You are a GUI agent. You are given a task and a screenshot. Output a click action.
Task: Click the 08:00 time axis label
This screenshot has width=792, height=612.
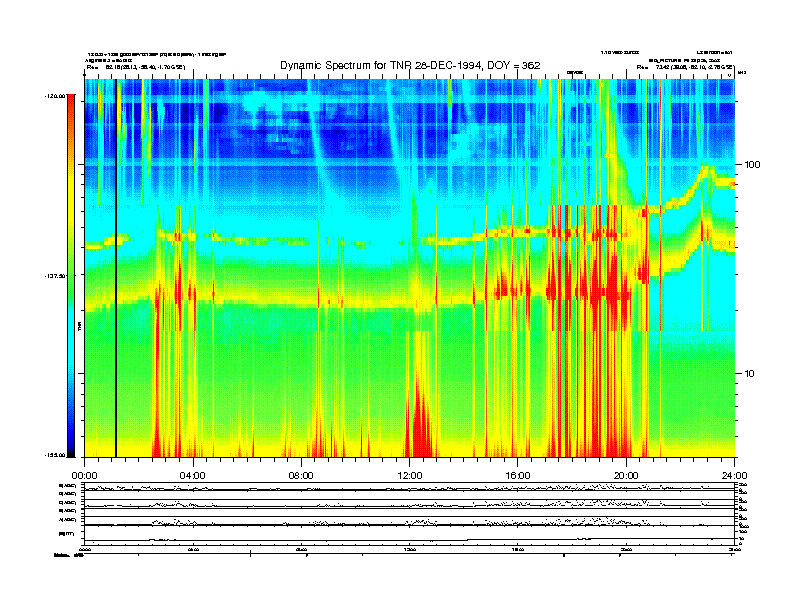pyautogui.click(x=301, y=476)
